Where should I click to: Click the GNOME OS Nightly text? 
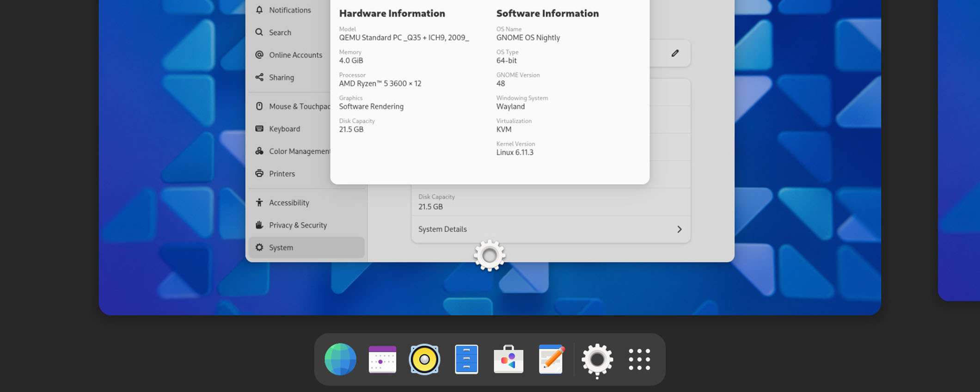click(x=528, y=37)
